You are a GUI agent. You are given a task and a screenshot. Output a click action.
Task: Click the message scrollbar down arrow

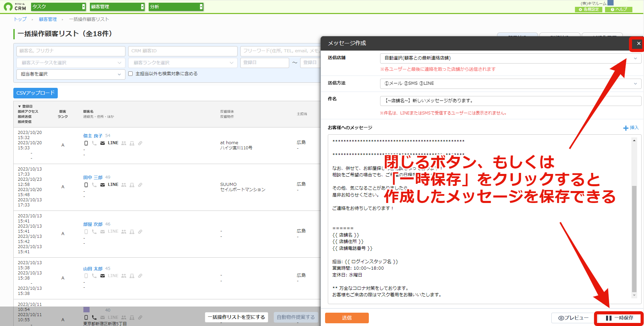[634, 295]
